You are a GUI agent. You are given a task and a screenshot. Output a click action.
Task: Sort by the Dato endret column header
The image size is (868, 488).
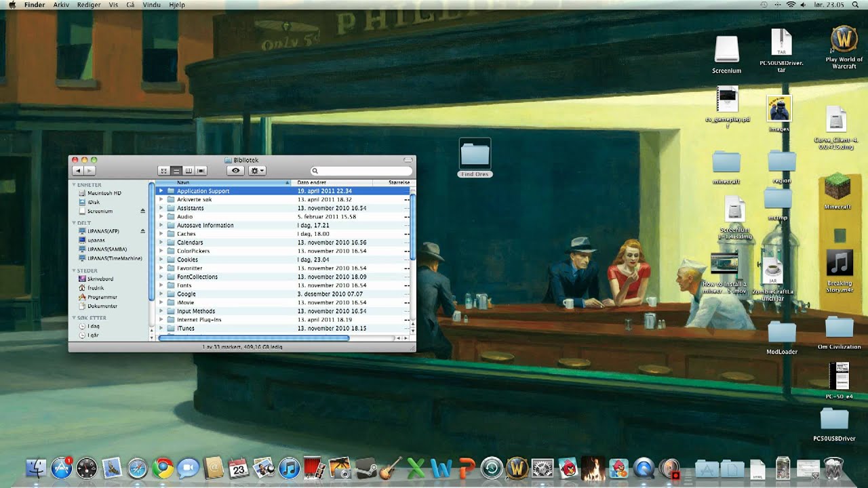pyautogui.click(x=332, y=182)
